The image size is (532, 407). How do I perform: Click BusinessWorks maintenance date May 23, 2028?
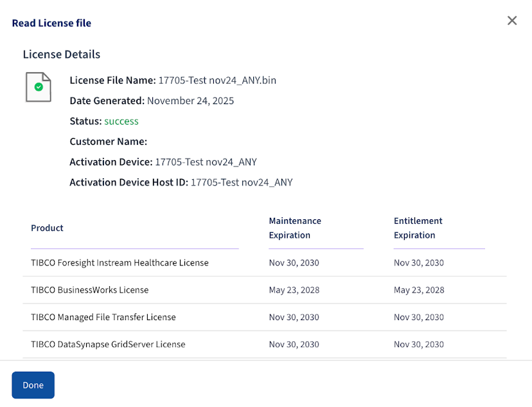294,290
